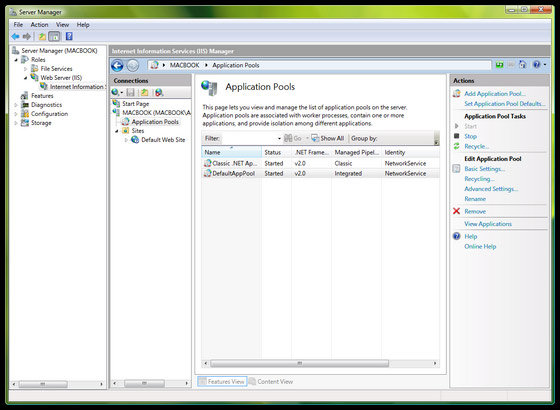Open Advanced Settings link

click(x=491, y=189)
